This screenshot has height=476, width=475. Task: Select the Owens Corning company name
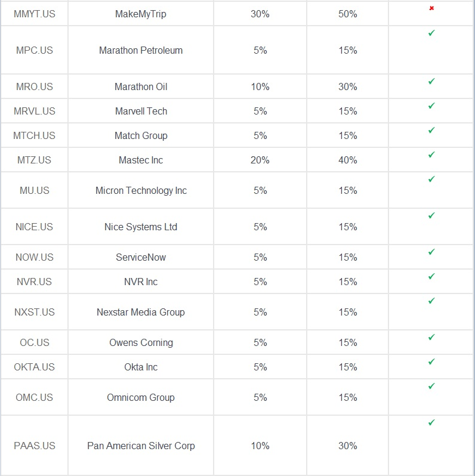141,342
